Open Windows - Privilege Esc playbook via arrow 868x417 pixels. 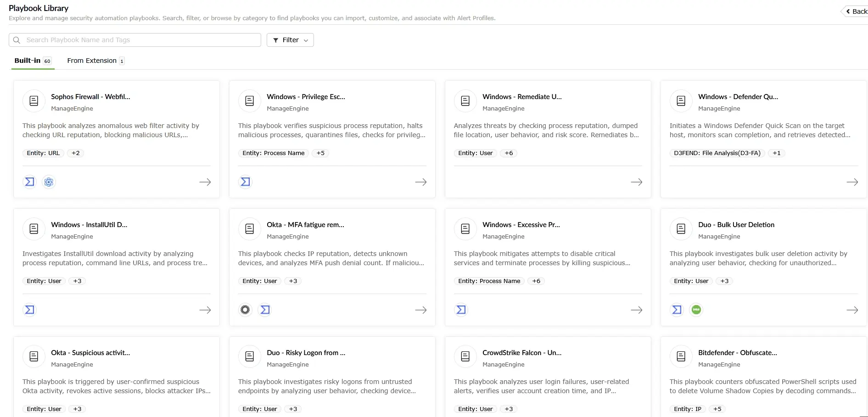[x=421, y=182]
